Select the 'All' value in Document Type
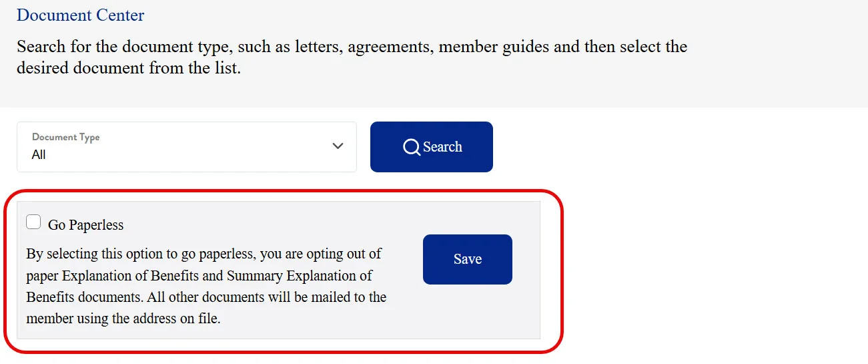 tap(39, 155)
